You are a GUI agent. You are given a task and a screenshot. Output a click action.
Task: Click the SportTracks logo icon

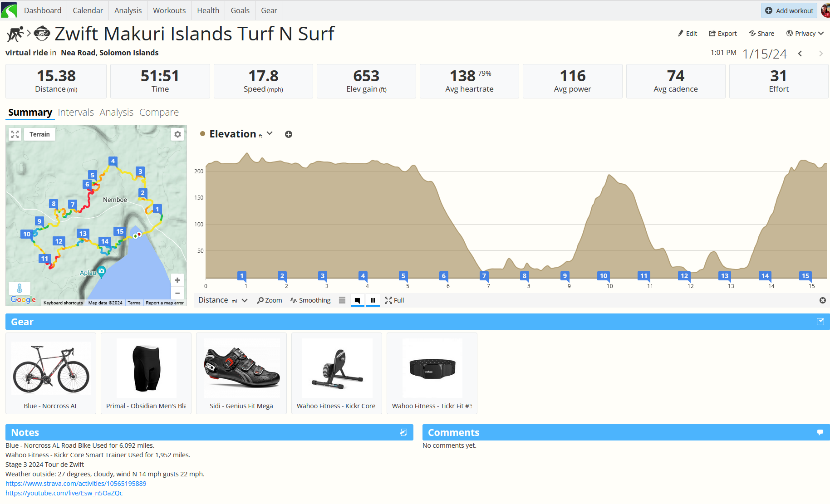coord(9,10)
